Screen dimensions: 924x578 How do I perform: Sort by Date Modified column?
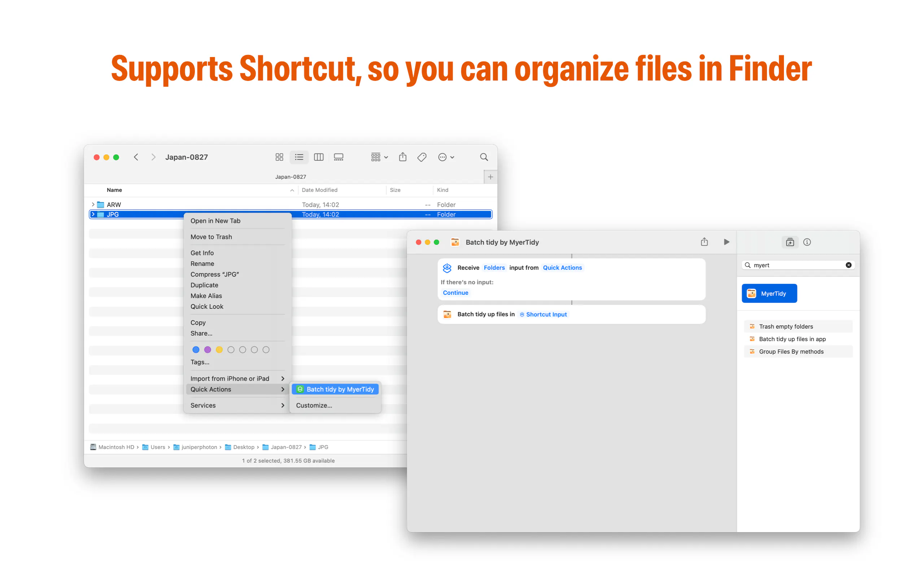319,190
